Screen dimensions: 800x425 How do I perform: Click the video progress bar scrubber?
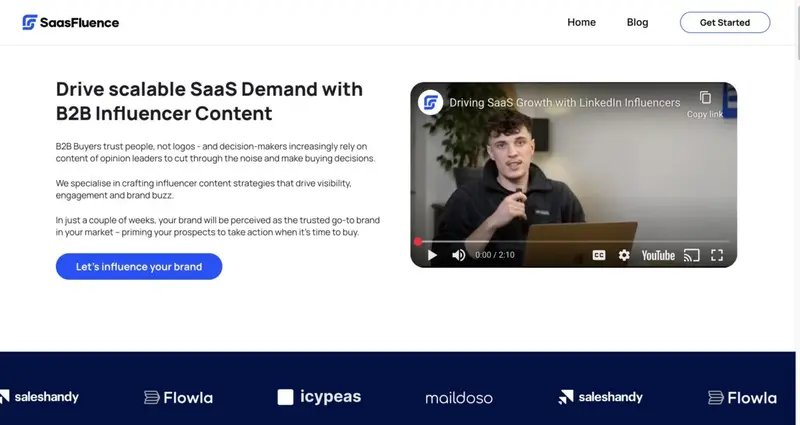[418, 241]
